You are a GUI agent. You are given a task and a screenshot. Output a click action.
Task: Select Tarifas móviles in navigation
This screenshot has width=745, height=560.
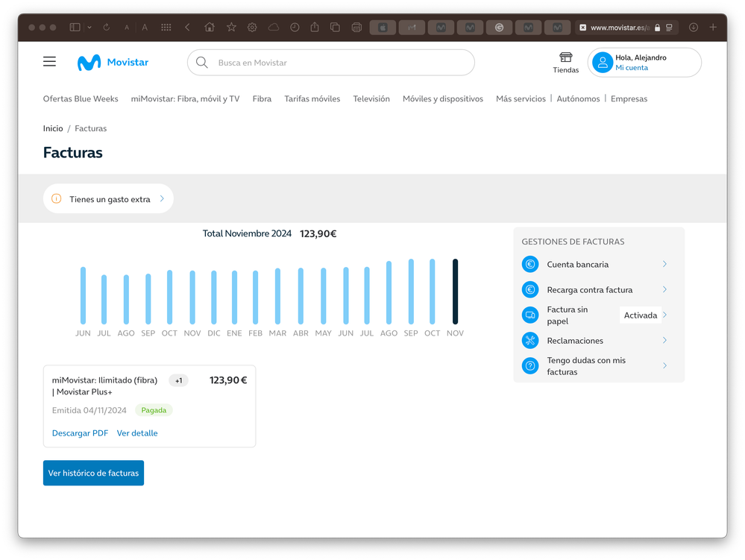click(312, 98)
